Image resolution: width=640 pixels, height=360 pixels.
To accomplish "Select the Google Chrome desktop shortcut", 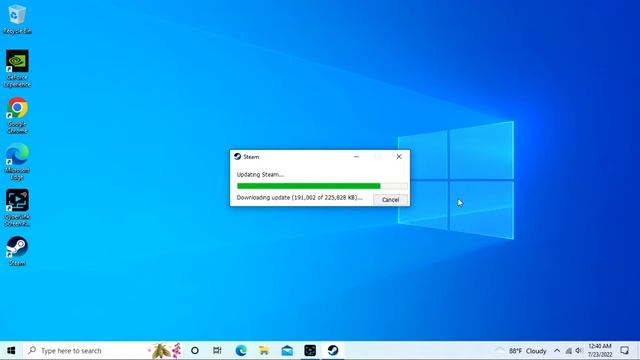I will click(x=17, y=115).
